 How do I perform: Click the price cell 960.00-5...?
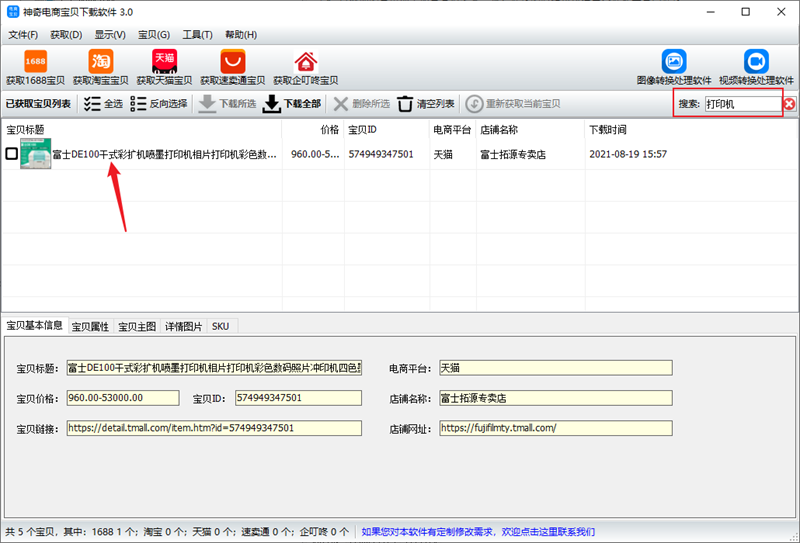(x=315, y=154)
